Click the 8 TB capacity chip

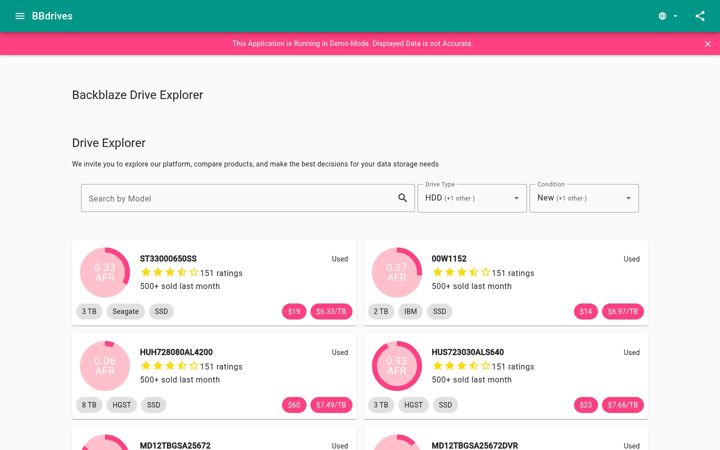coord(89,405)
